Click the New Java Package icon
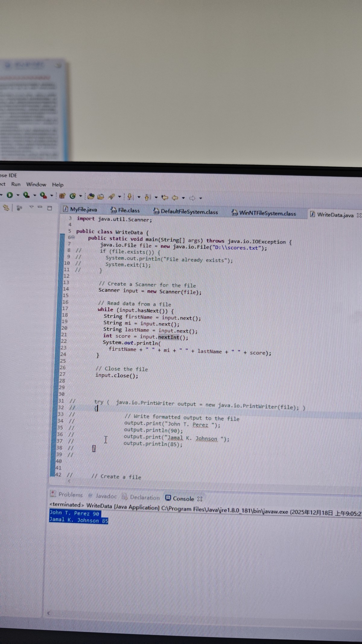Viewport: 362px width, 644px height. 62,196
